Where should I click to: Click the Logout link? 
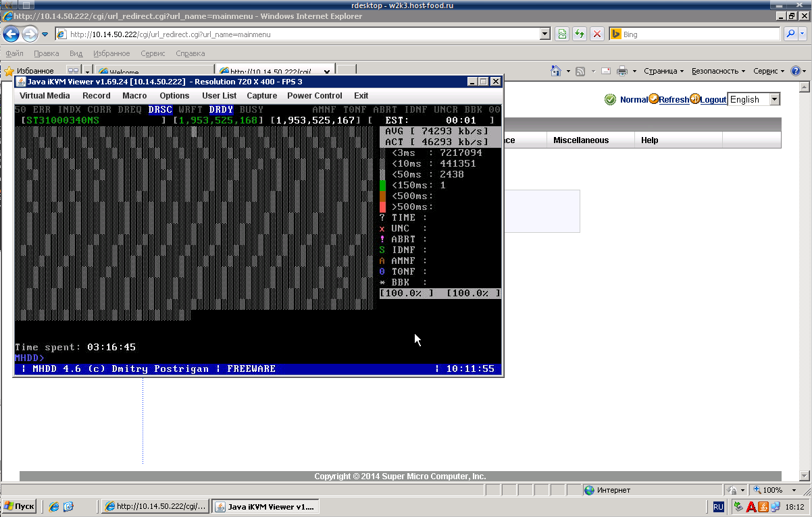pyautogui.click(x=713, y=99)
